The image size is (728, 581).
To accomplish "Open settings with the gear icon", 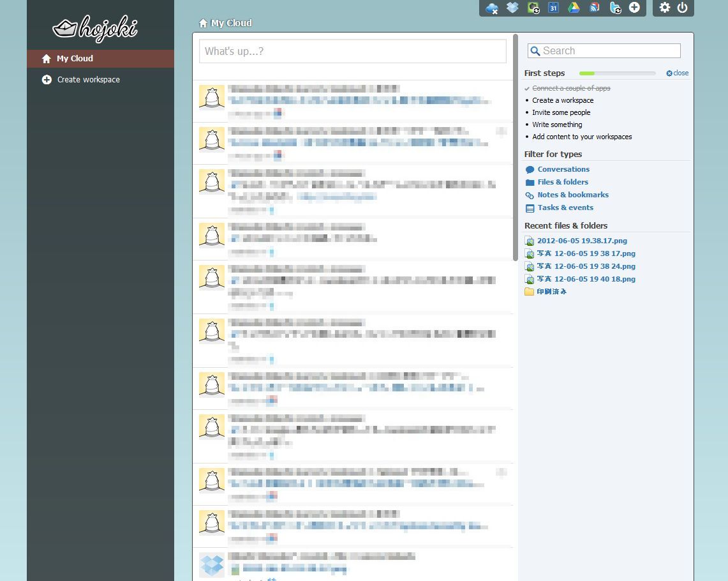I will click(665, 8).
